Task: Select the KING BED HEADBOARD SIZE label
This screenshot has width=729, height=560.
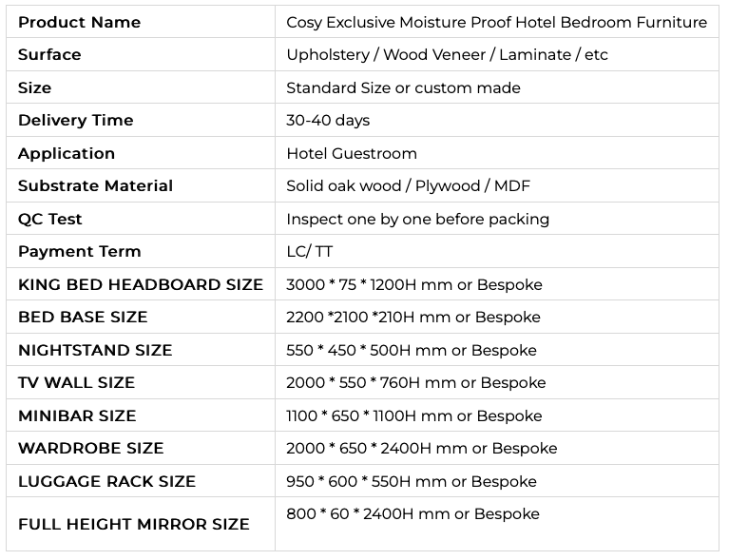Action: (141, 284)
